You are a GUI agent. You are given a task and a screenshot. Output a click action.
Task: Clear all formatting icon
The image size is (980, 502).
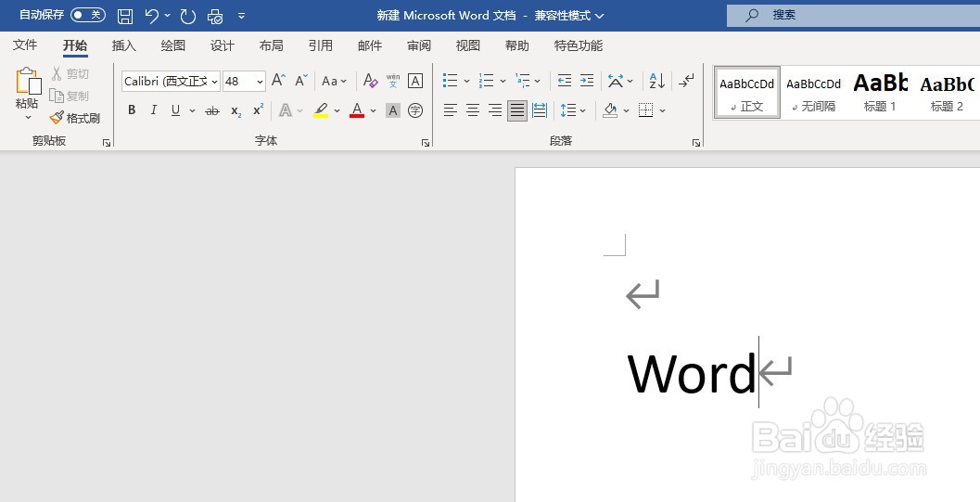tap(371, 81)
